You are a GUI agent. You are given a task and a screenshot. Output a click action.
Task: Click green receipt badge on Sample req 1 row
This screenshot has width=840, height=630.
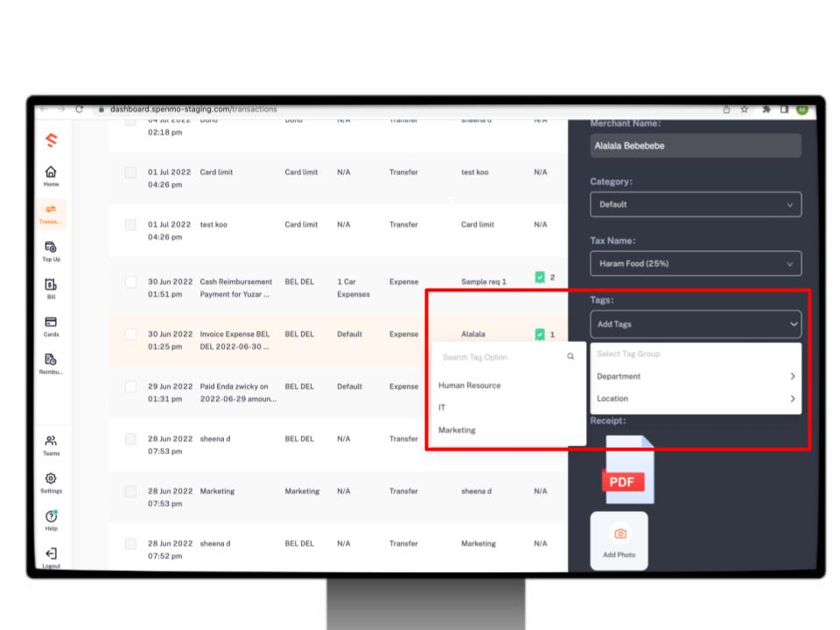pyautogui.click(x=540, y=277)
